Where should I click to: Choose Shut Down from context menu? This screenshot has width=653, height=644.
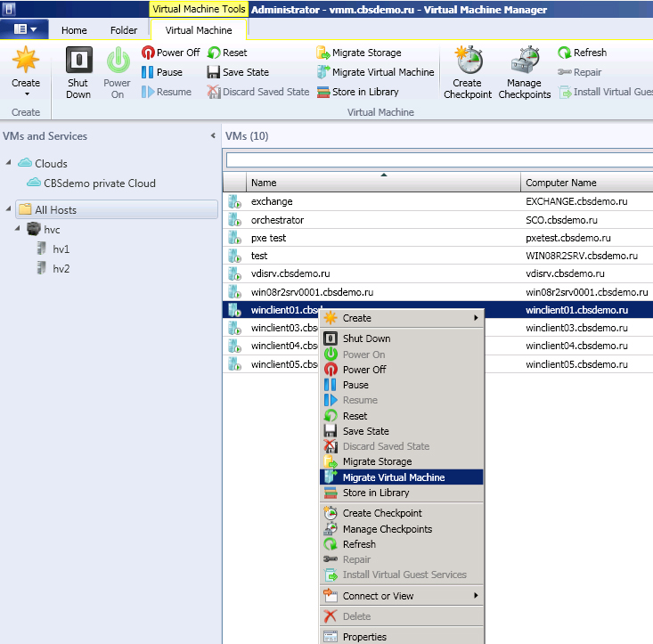[x=402, y=338]
